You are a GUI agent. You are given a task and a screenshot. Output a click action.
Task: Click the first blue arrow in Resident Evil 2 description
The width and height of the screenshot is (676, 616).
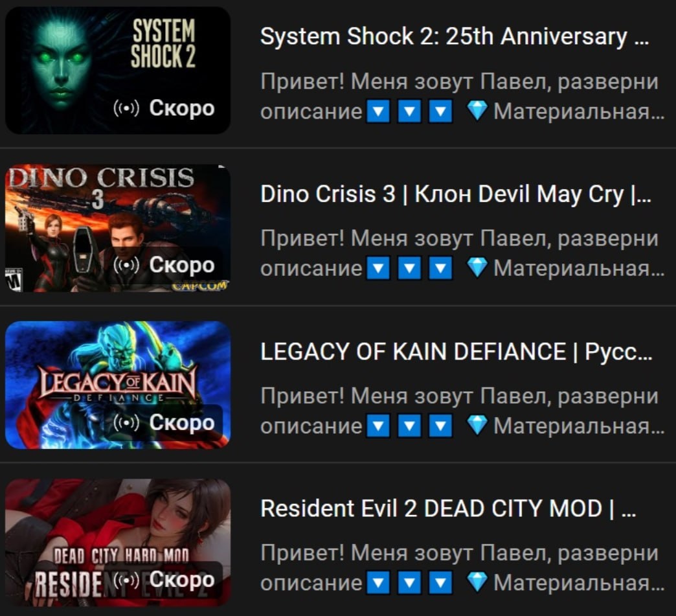coord(379,583)
